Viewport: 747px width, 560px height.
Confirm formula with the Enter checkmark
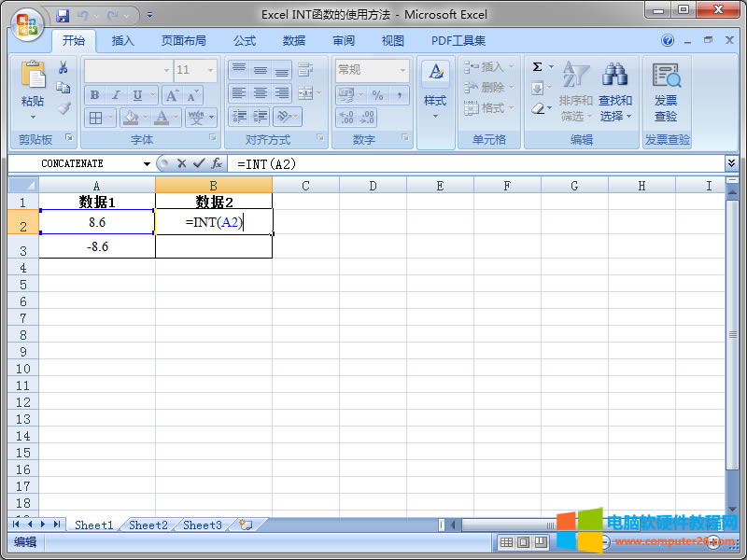pyautogui.click(x=198, y=163)
